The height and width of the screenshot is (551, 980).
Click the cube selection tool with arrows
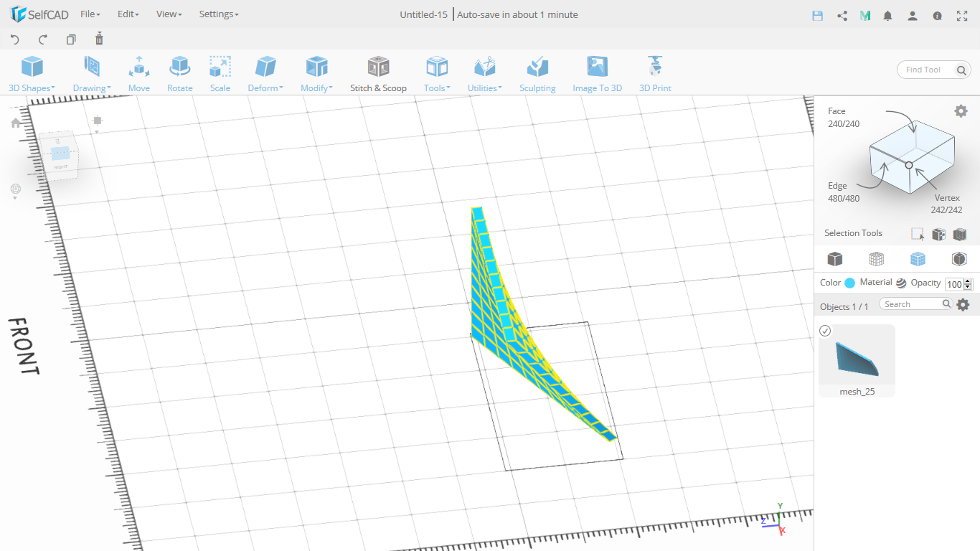[x=938, y=234]
